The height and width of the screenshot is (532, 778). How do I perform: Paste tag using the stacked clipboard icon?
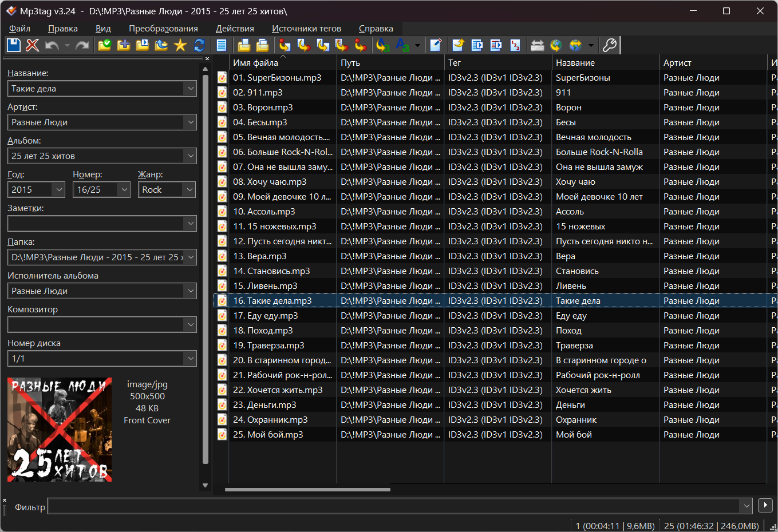tap(263, 45)
